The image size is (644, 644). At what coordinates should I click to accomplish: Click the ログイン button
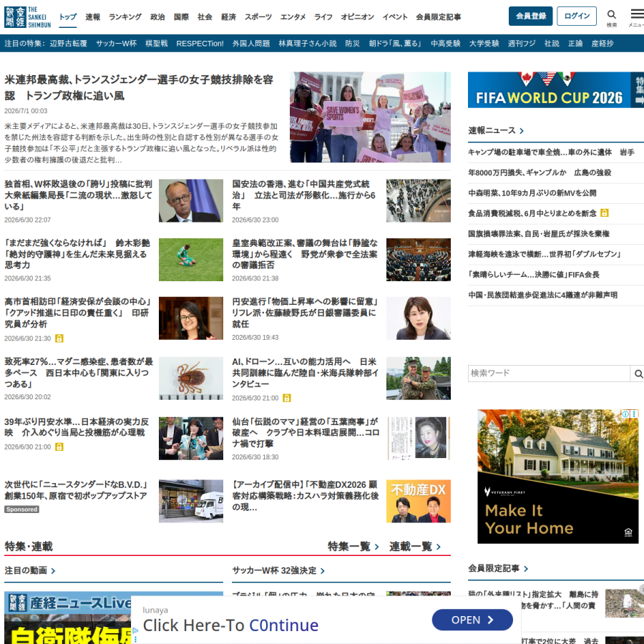[577, 16]
